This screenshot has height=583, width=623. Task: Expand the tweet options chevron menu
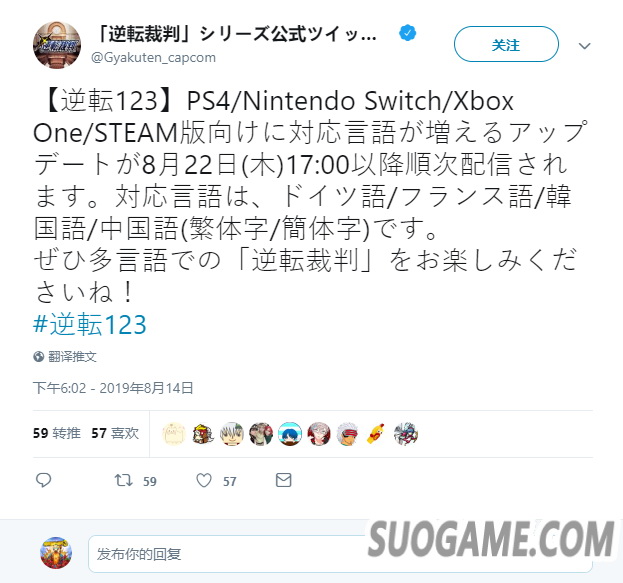tap(584, 46)
